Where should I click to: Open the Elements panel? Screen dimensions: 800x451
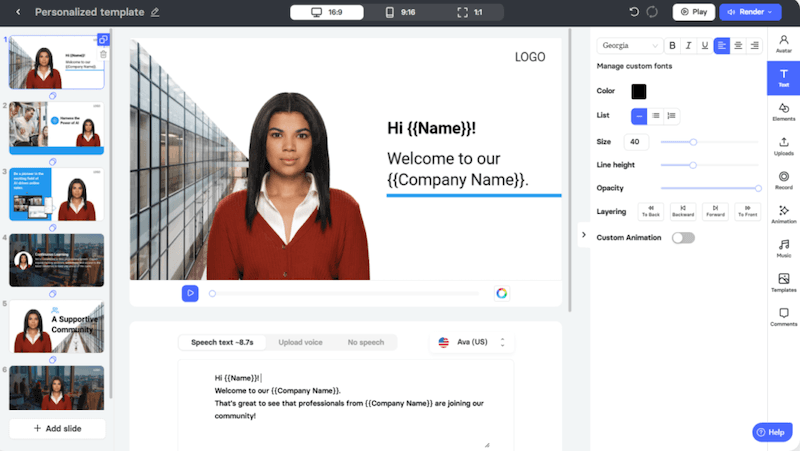pos(783,112)
